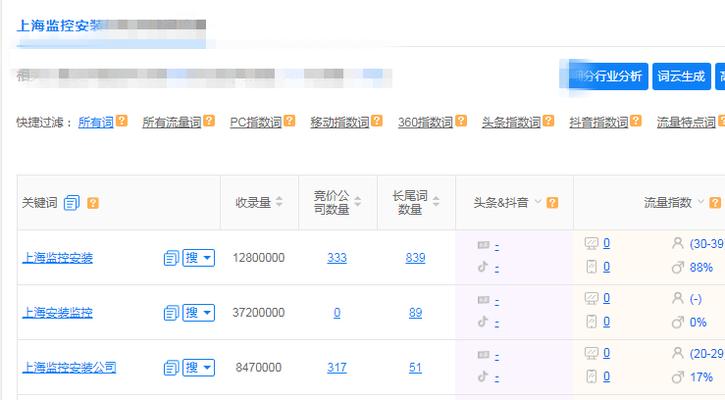Open 搜 dropdown in 上海监控安装公司 row

[x=199, y=368]
